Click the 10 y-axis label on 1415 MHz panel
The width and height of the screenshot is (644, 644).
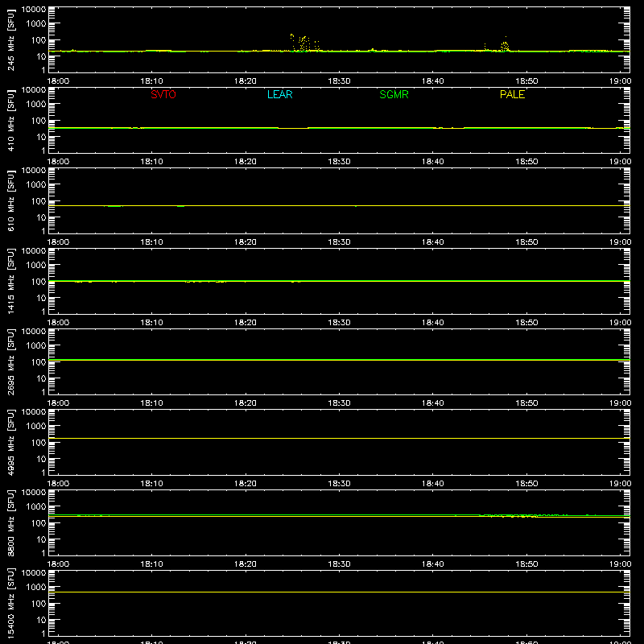point(41,298)
